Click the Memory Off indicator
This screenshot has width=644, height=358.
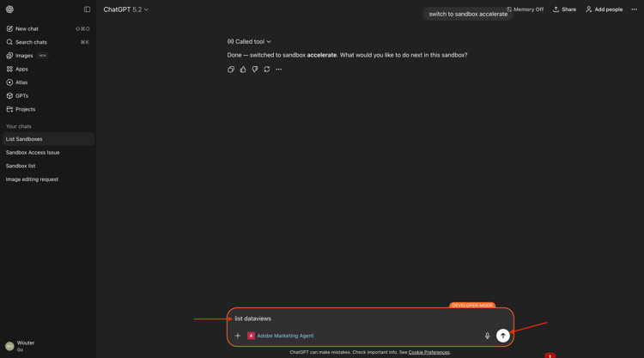point(525,9)
